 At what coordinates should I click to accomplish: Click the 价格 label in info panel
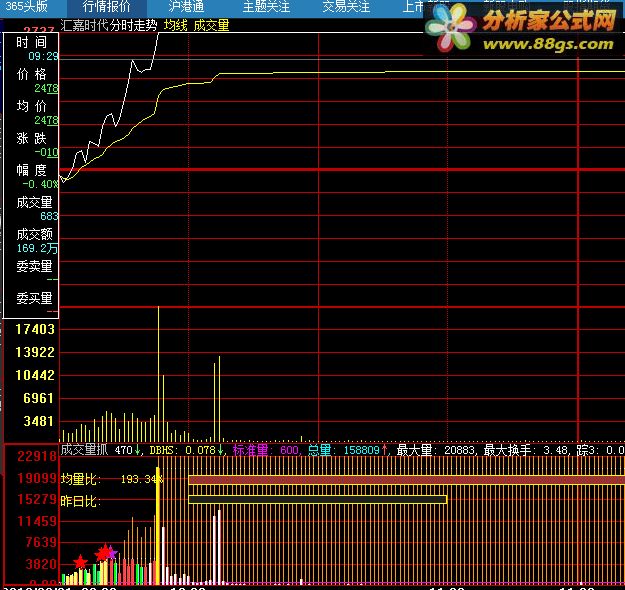pos(31,74)
